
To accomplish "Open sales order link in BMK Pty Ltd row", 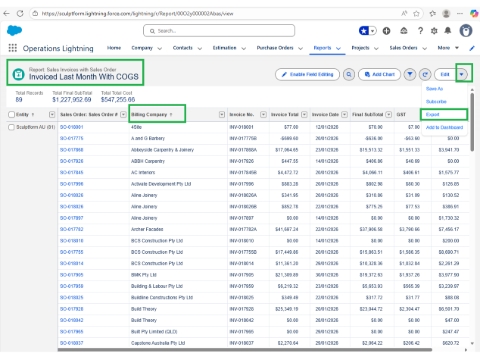I will 72,275.
